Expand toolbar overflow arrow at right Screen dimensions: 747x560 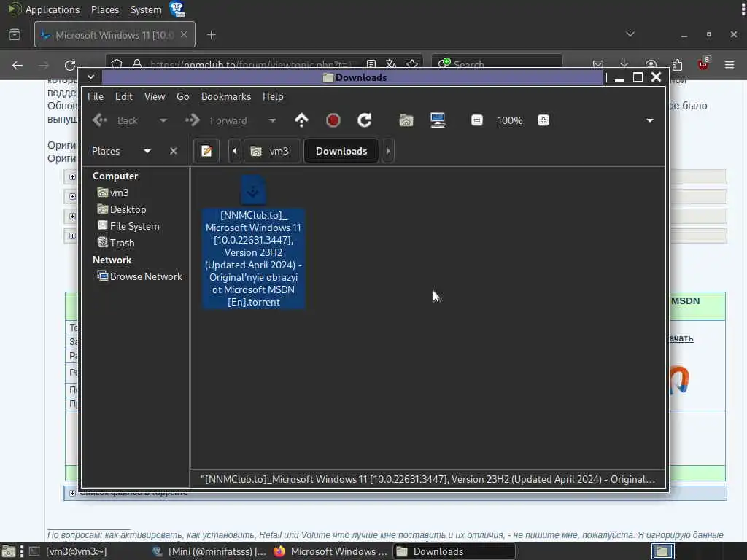coord(649,120)
